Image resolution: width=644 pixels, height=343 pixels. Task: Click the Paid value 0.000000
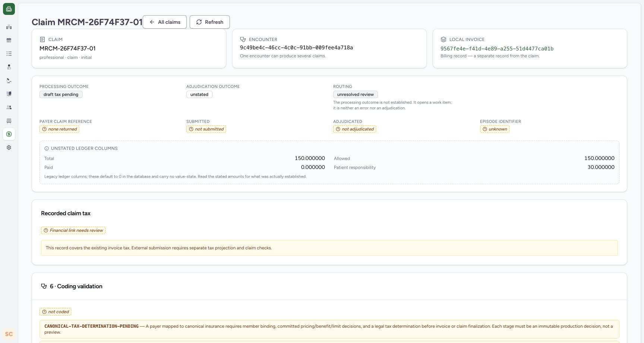point(313,167)
